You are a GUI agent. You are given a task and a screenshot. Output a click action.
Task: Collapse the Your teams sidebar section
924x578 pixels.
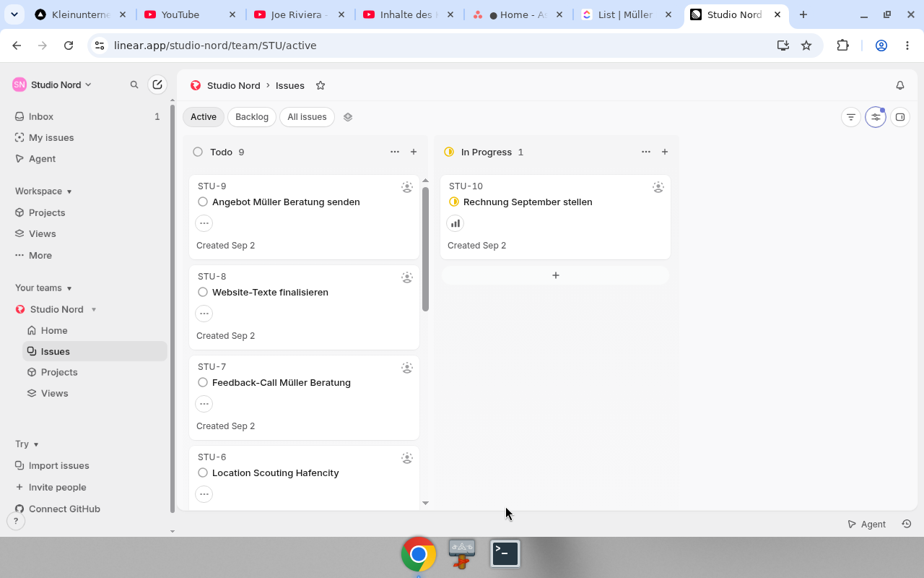tap(43, 288)
